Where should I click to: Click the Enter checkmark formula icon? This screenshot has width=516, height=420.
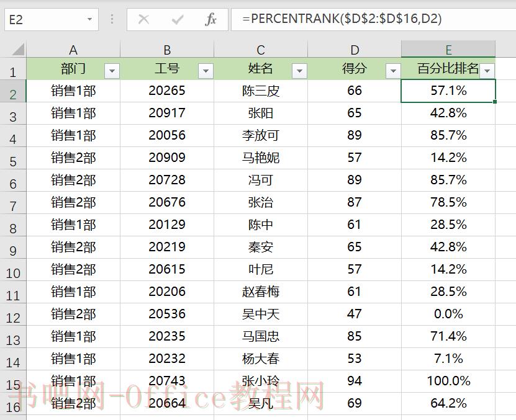[178, 20]
